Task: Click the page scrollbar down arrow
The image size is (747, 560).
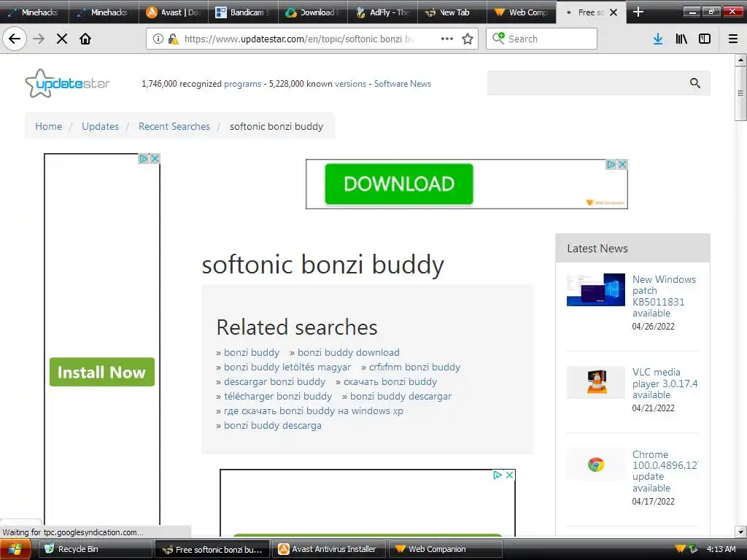Action: coord(740,532)
